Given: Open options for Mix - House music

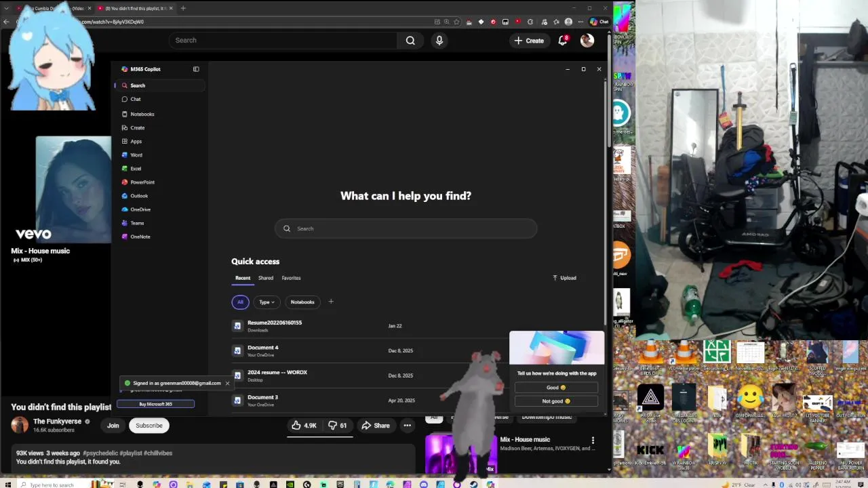Looking at the screenshot, I should [593, 441].
